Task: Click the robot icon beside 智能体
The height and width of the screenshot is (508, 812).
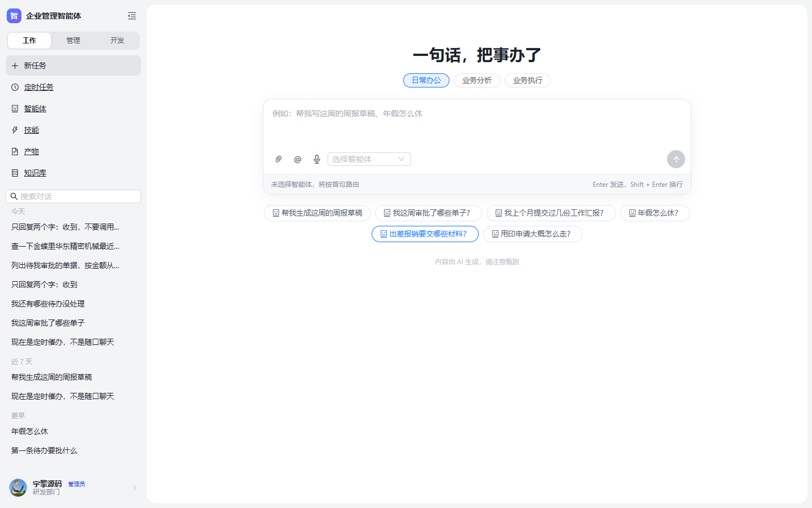Action: point(15,108)
